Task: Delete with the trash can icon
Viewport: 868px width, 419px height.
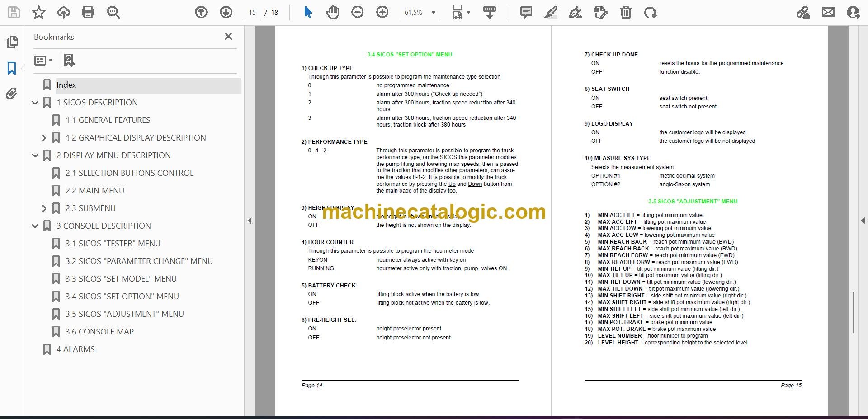Action: pyautogui.click(x=626, y=12)
